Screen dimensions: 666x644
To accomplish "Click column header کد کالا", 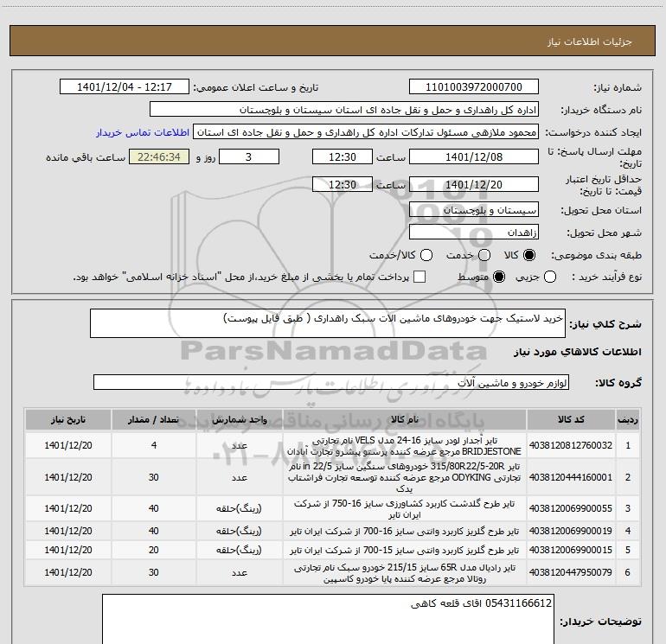I will [571, 420].
